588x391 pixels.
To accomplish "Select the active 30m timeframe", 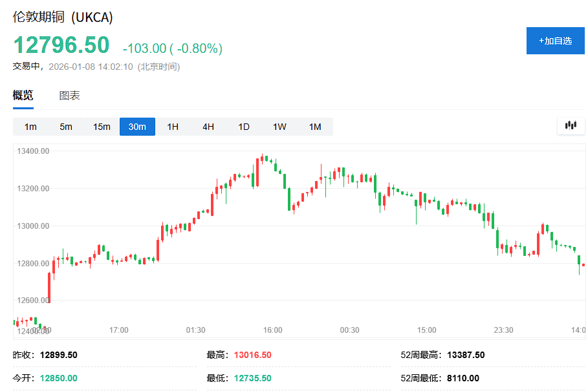I will [x=137, y=127].
